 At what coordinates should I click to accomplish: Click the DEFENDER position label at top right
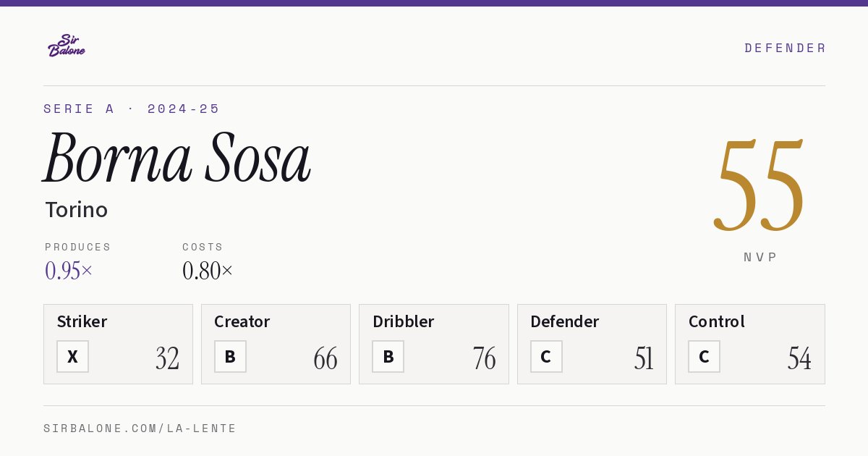pos(785,48)
